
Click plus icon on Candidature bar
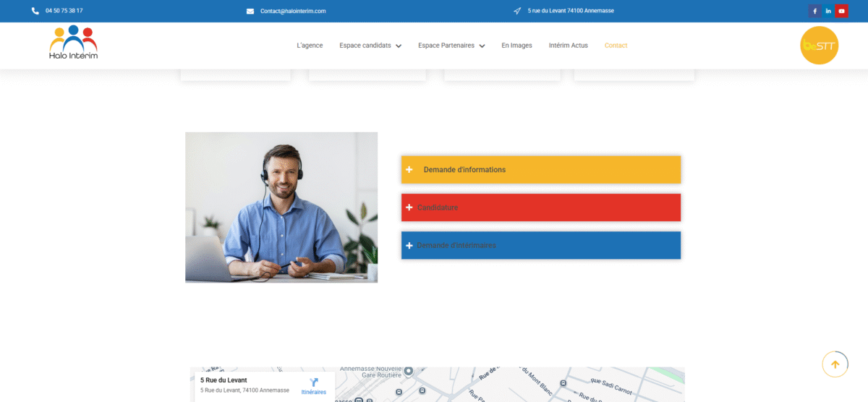click(409, 208)
